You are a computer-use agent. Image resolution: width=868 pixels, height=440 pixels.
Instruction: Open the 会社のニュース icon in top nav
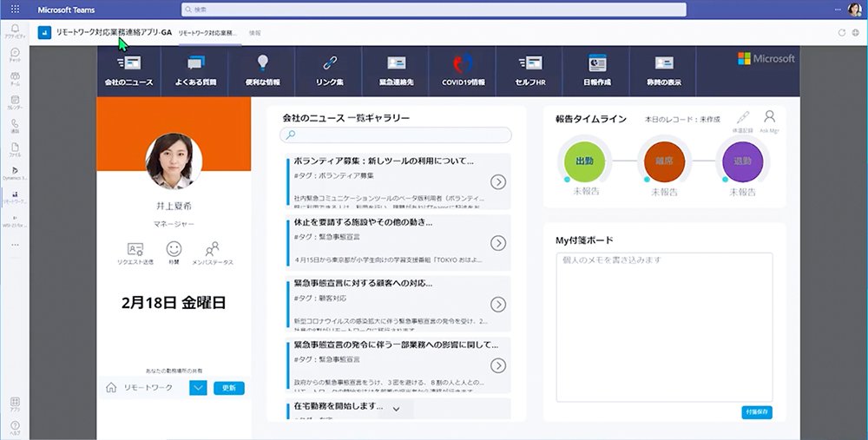pos(129,63)
